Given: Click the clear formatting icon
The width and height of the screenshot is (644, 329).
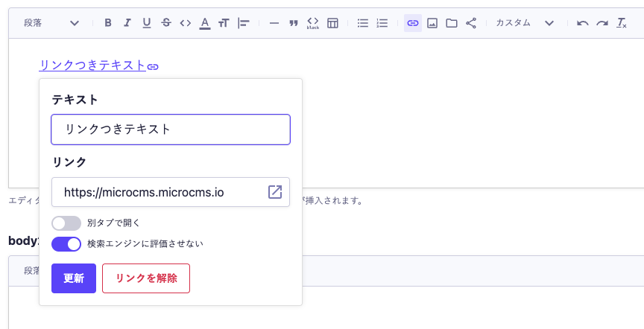Looking at the screenshot, I should [x=622, y=23].
